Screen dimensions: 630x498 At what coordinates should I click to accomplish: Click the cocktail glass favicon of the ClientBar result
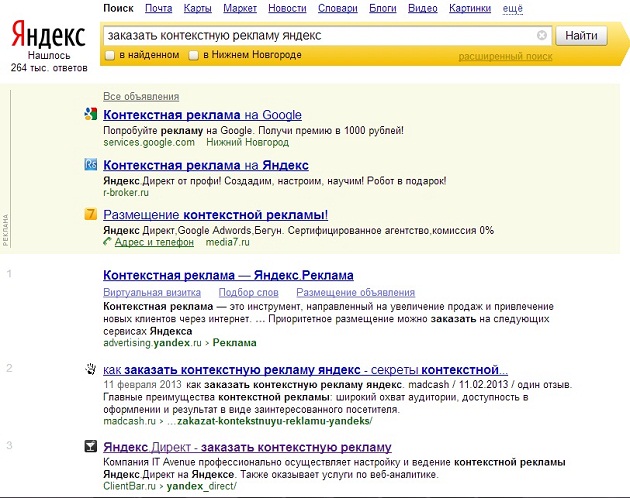(x=90, y=446)
